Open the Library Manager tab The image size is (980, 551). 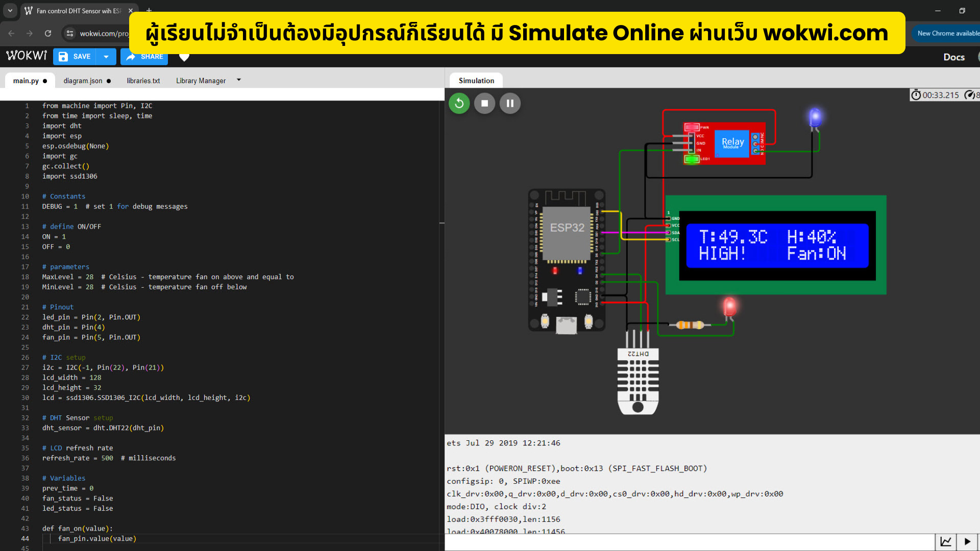tap(201, 81)
